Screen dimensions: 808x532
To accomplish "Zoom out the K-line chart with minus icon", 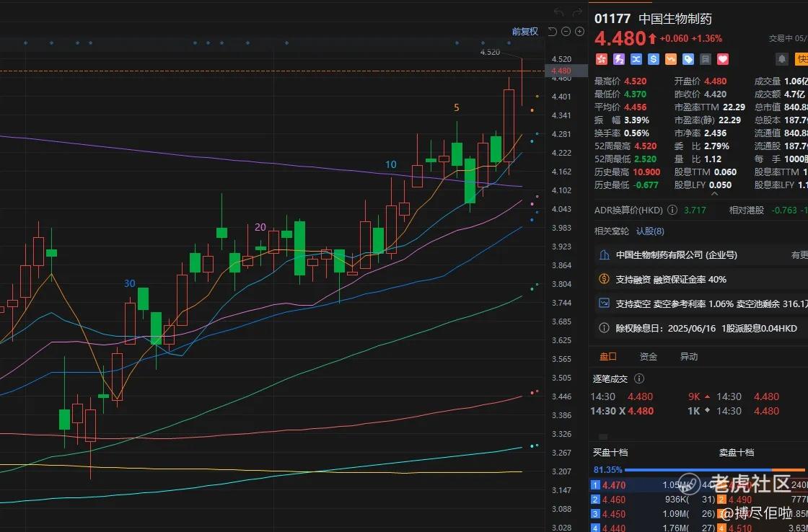I will tap(566, 32).
